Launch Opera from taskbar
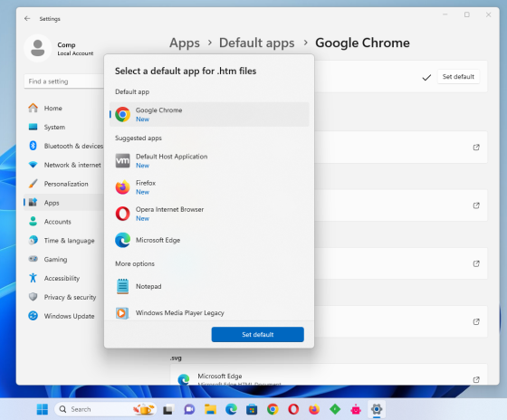Viewport: 507px width, 420px height. (x=293, y=409)
